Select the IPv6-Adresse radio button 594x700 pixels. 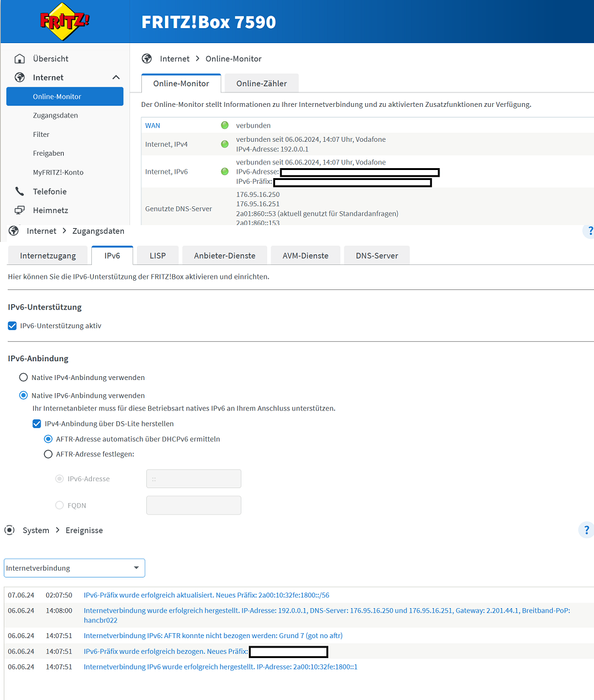point(59,479)
